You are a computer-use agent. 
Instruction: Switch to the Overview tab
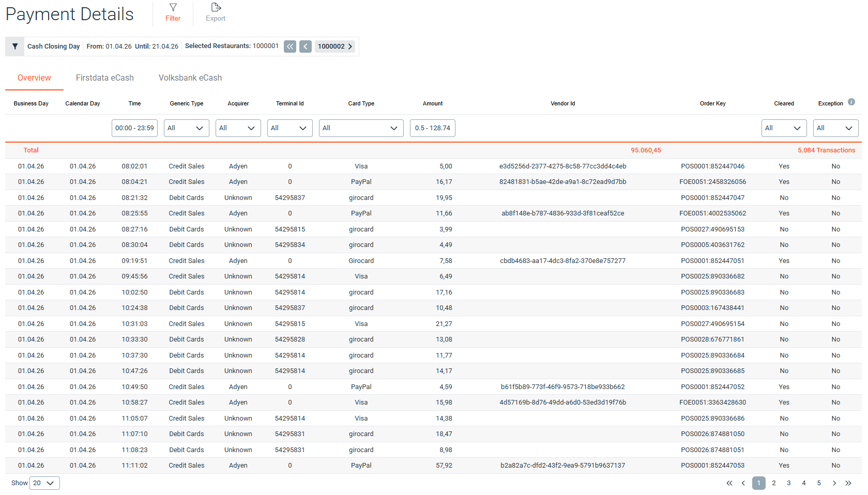[34, 78]
